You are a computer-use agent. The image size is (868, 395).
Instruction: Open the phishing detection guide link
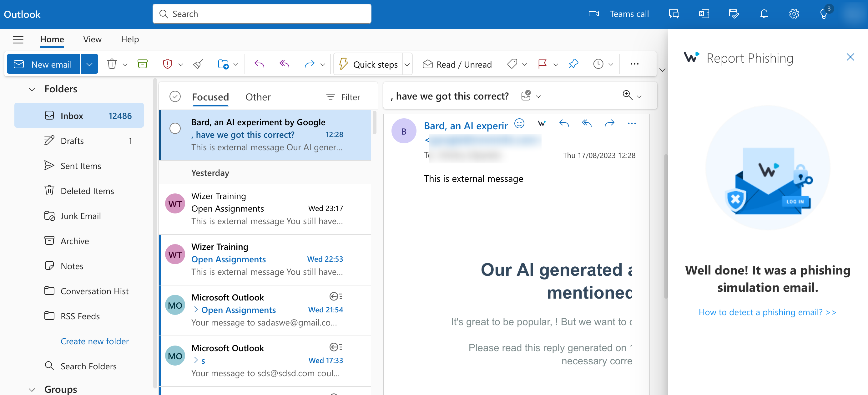tap(767, 312)
